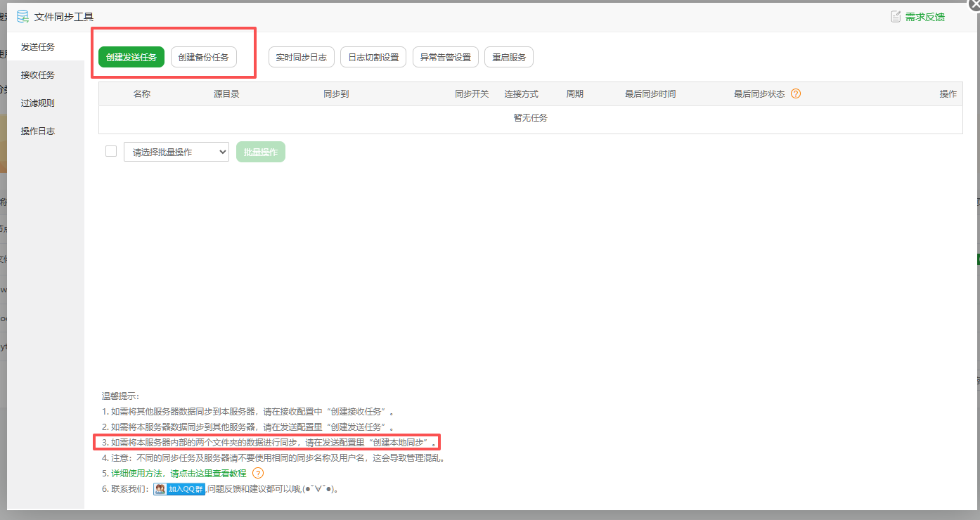Click the 文件同步工具 title text

(x=64, y=17)
